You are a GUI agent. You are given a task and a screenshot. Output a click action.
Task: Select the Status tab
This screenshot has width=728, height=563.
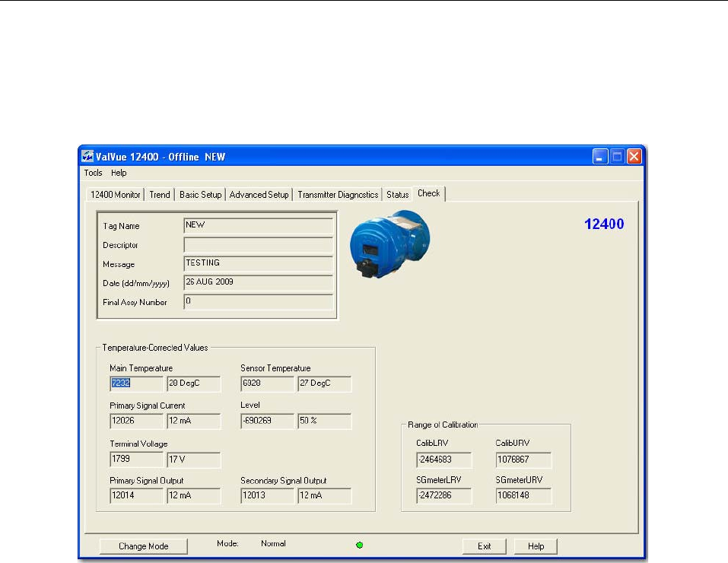(397, 195)
